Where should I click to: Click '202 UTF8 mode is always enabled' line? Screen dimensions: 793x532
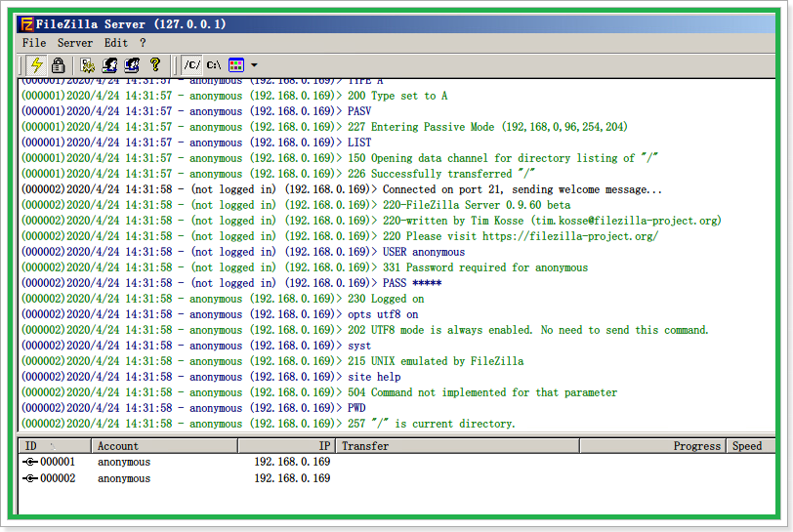tap(364, 330)
